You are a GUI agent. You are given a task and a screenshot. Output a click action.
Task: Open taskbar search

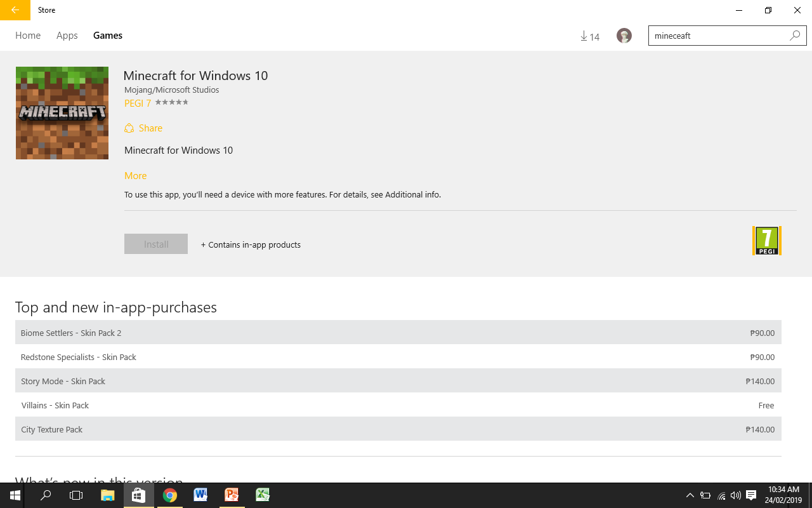point(46,495)
